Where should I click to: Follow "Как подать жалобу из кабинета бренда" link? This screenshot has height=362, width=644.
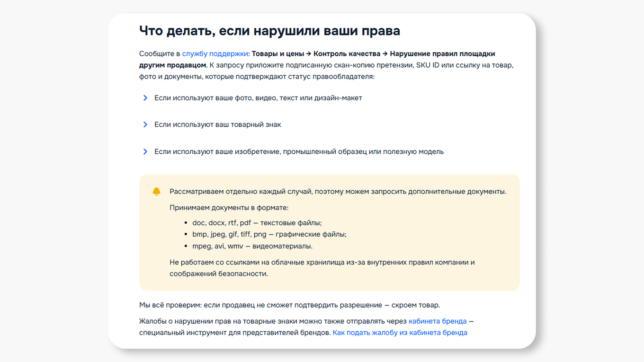pos(400,332)
